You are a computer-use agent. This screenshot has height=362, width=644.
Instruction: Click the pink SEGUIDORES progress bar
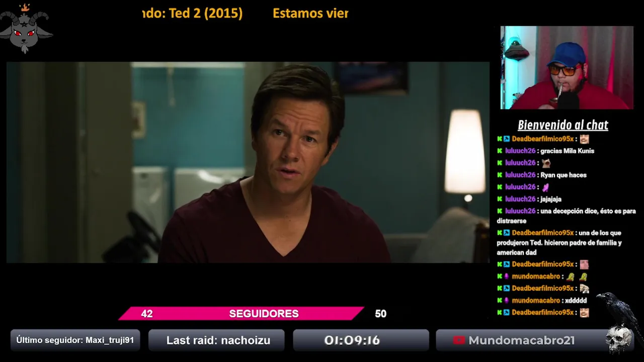242,314
